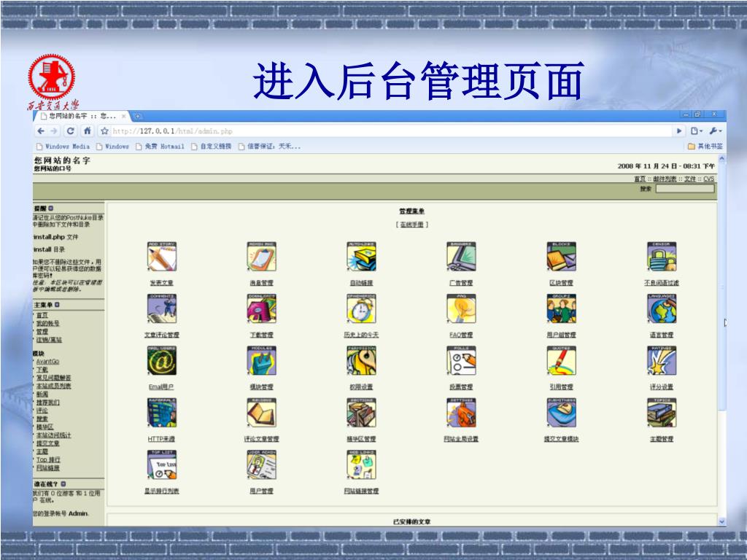Collapse the 谁在线? block
The image size is (747, 560).
(x=63, y=484)
